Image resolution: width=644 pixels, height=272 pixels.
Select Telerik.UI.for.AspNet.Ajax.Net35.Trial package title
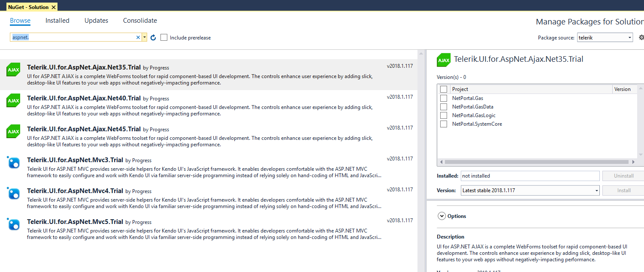click(x=84, y=67)
